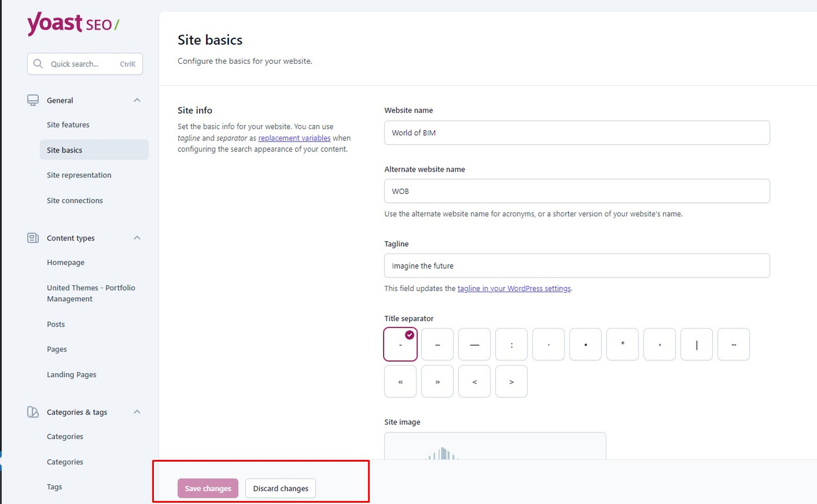This screenshot has width=817, height=504.
Task: Open Tags settings in sidebar
Action: (55, 487)
